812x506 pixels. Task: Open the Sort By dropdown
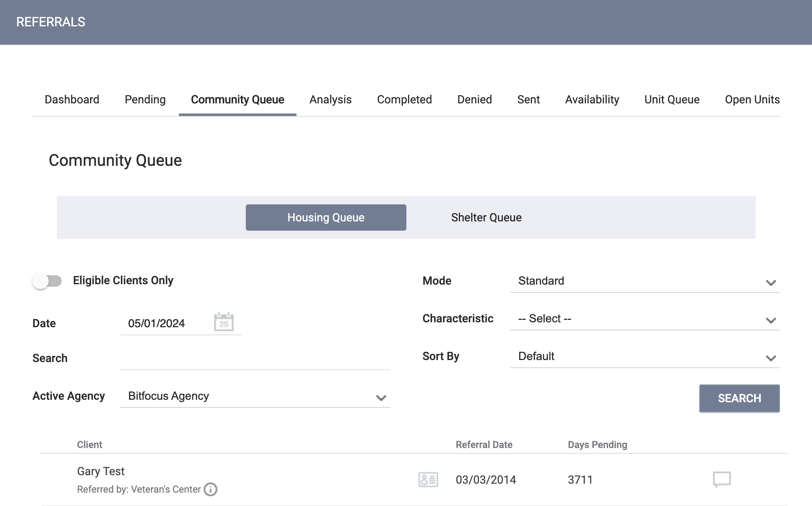tap(644, 356)
